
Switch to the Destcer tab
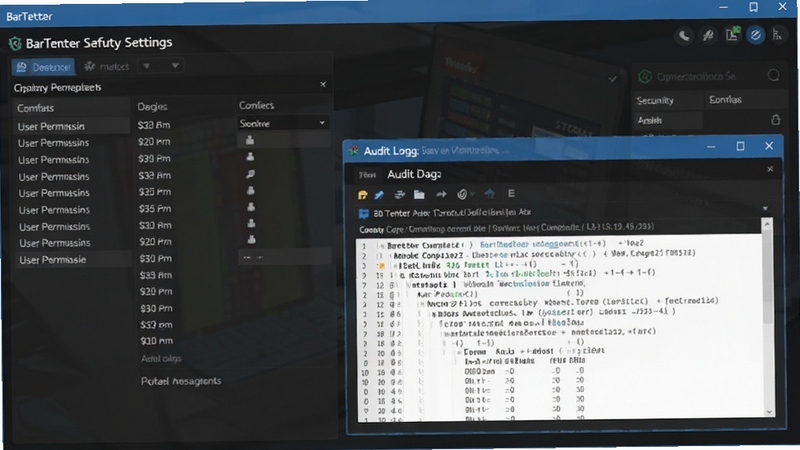[x=43, y=67]
